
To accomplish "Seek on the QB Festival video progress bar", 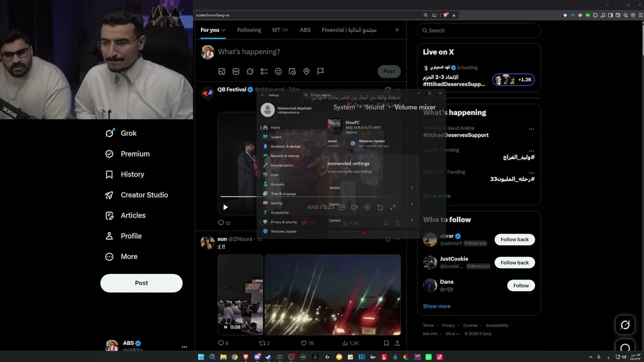I will [308, 196].
